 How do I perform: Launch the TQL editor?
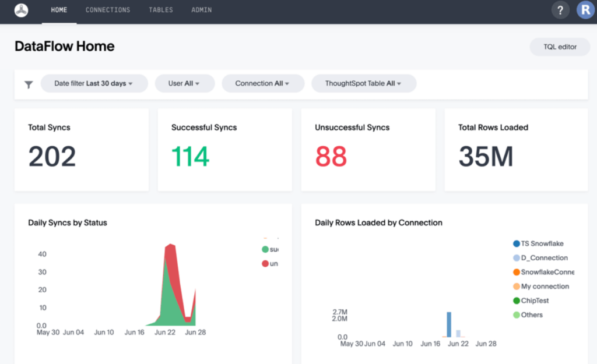tap(560, 47)
